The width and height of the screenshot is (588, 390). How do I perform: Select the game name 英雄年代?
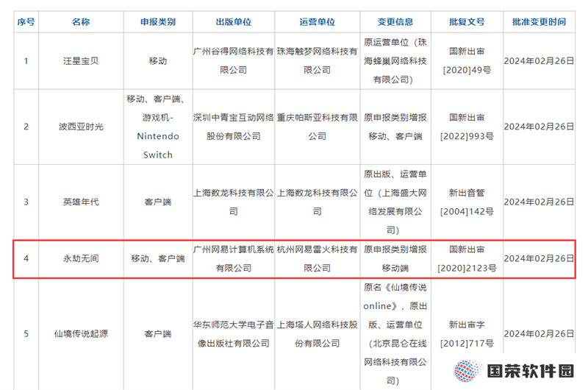(x=81, y=202)
